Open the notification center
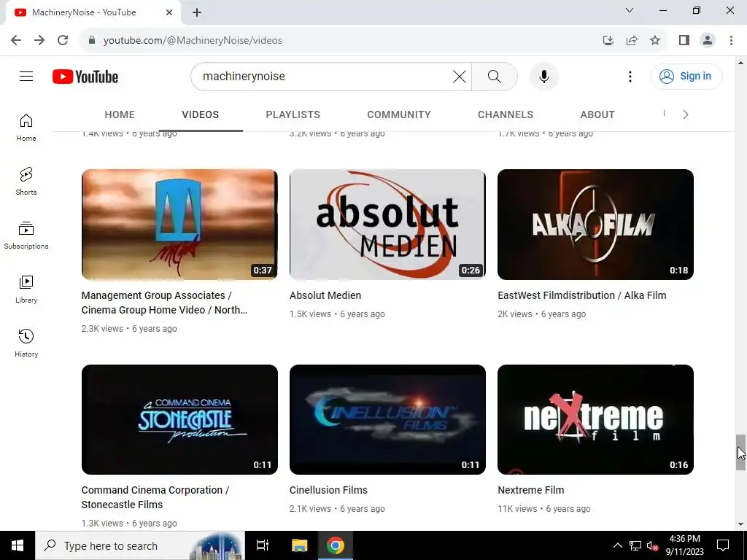Screen dimensions: 747x560 pos(723,545)
